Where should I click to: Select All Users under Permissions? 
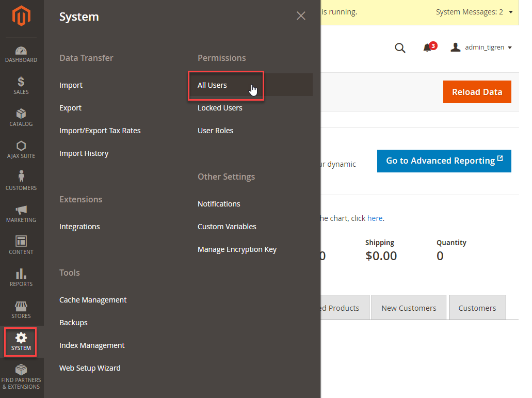click(212, 85)
